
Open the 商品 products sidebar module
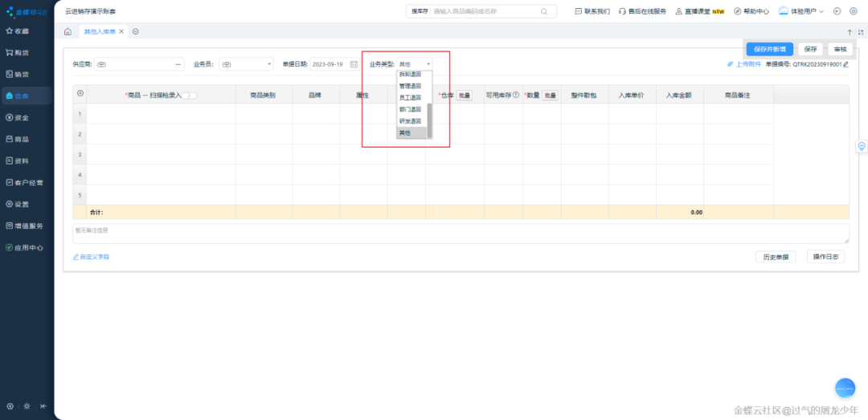click(17, 140)
